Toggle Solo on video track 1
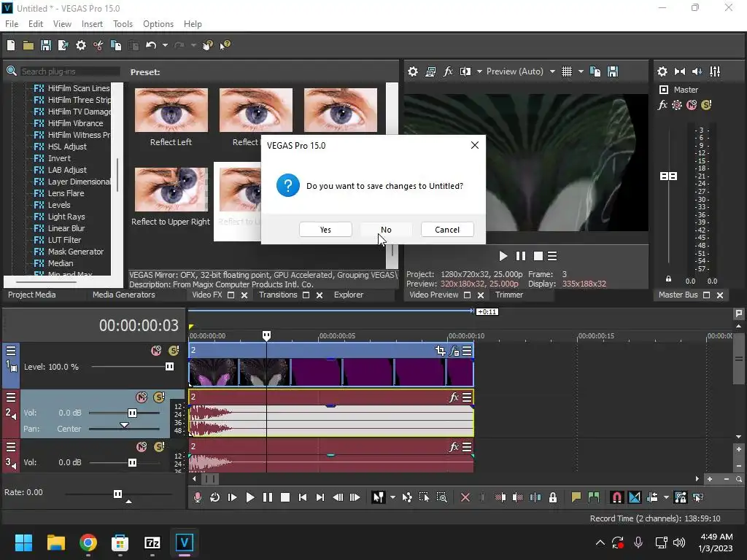This screenshot has height=560, width=747. coord(174,351)
